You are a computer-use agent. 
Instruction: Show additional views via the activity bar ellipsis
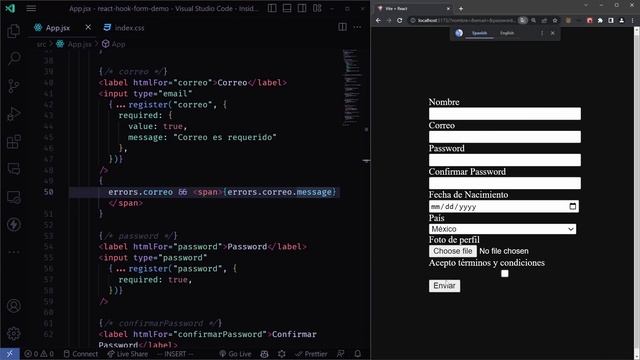(x=14, y=252)
